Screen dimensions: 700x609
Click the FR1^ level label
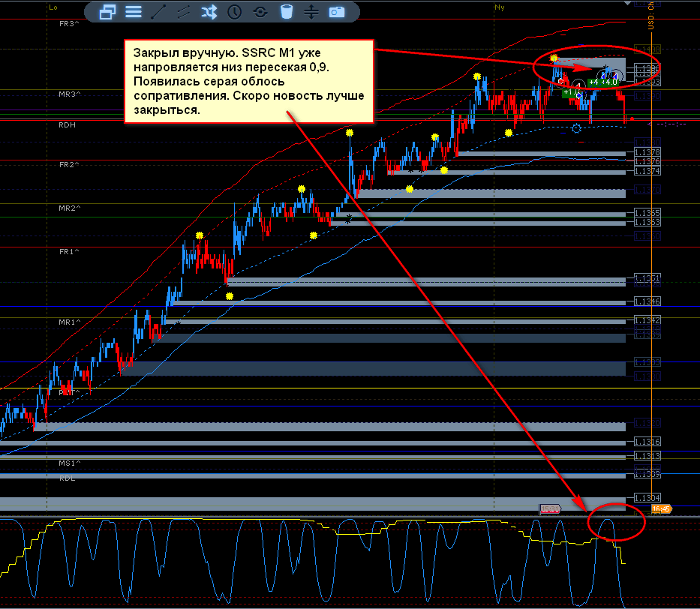point(69,252)
